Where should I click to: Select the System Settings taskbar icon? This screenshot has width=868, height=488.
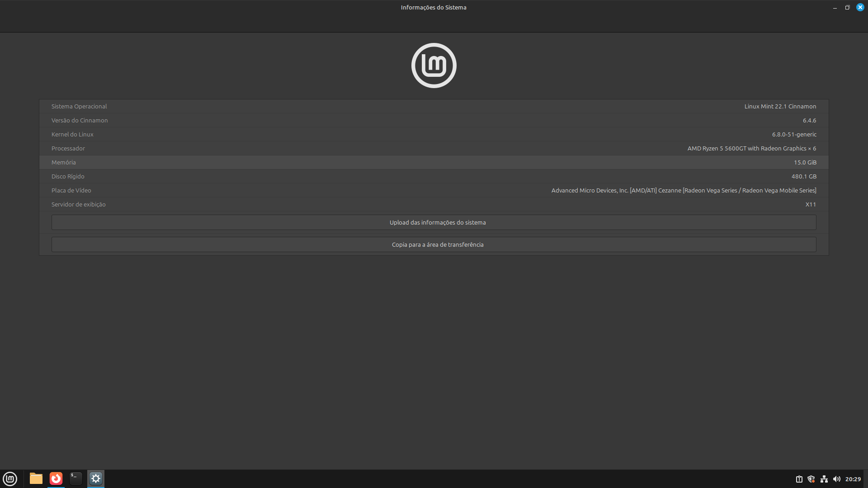pos(96,479)
